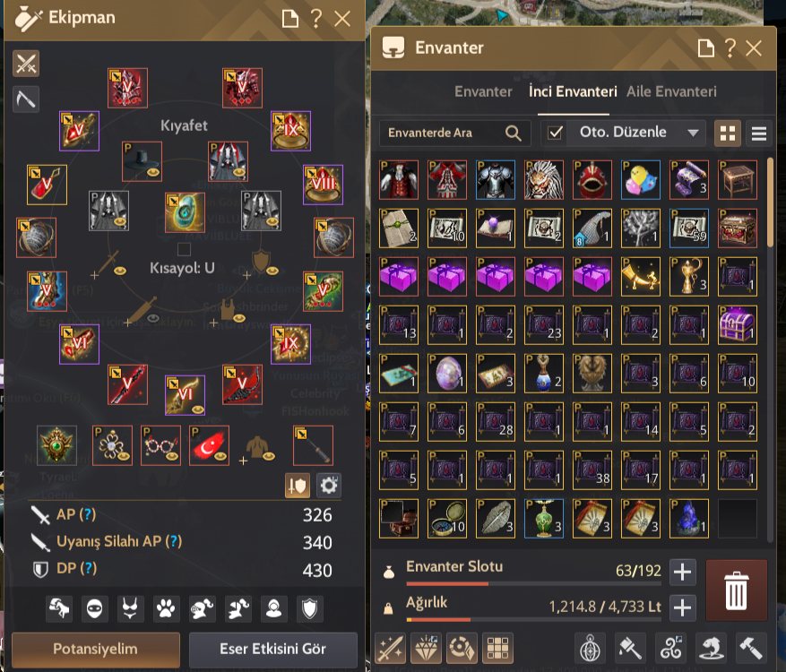Toggle the Oto. Düzenle checkbox
786x672 pixels.
tap(555, 133)
